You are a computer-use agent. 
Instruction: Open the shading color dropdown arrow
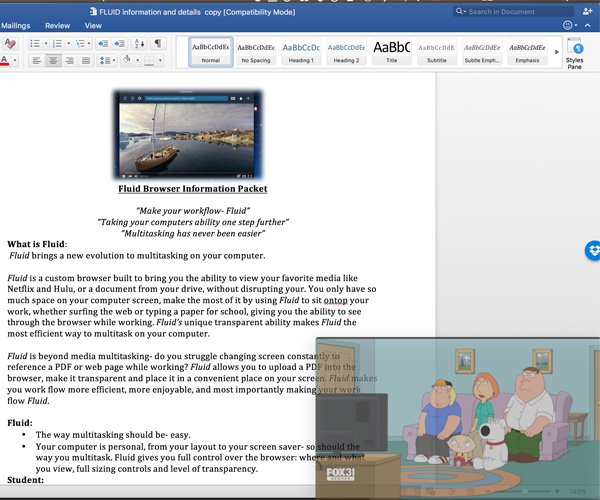point(137,60)
